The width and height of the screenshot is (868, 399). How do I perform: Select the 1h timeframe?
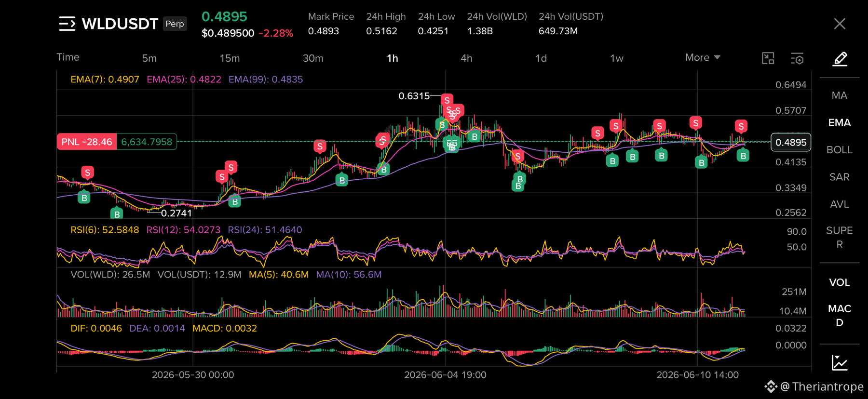pyautogui.click(x=393, y=58)
